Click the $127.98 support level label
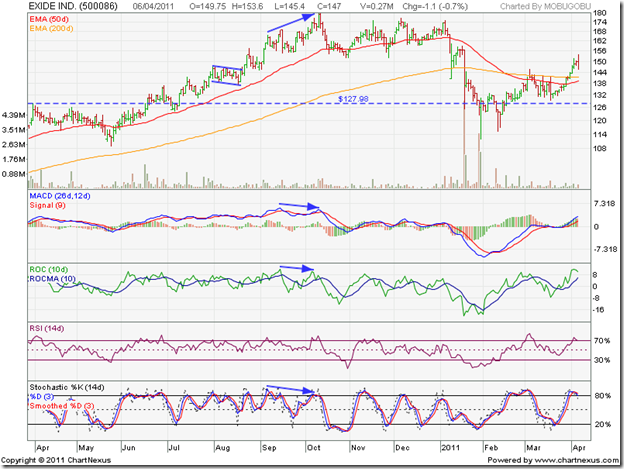Viewport: 624px width, 469px height. [x=353, y=99]
